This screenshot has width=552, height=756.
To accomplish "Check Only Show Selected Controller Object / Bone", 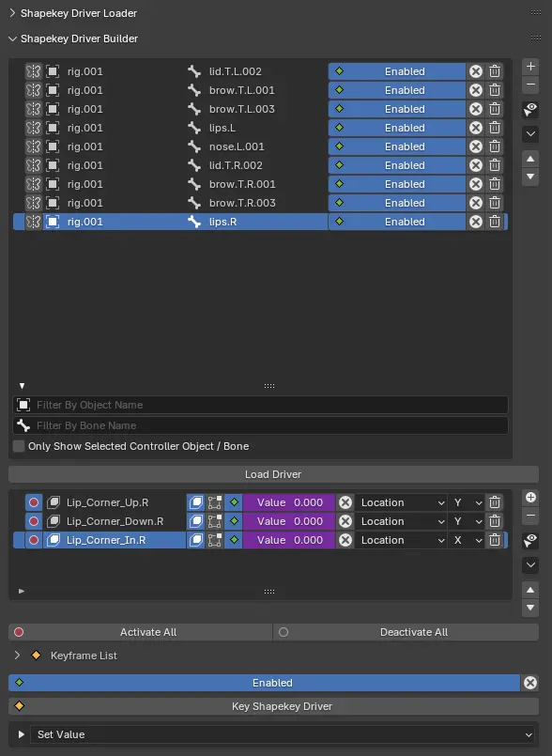I will click(x=19, y=446).
